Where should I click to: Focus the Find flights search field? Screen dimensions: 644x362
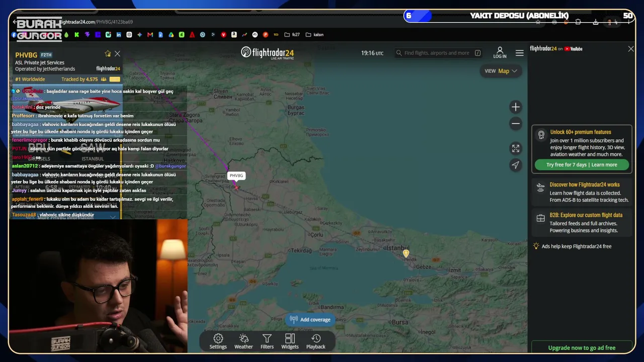(x=438, y=53)
